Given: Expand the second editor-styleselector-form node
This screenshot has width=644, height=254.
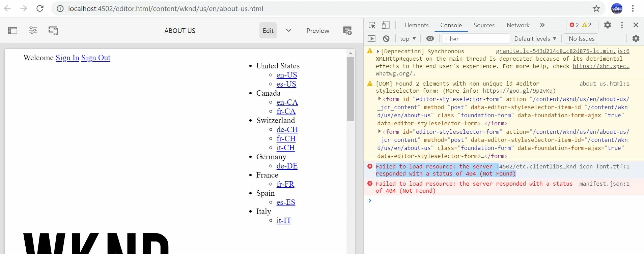Looking at the screenshot, I should pyautogui.click(x=380, y=132).
